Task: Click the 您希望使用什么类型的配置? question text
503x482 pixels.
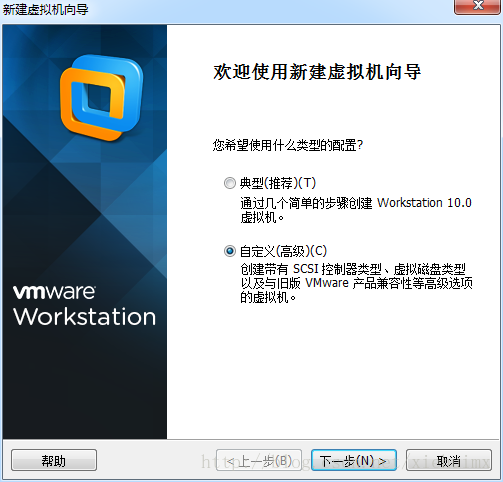Action: click(x=288, y=145)
